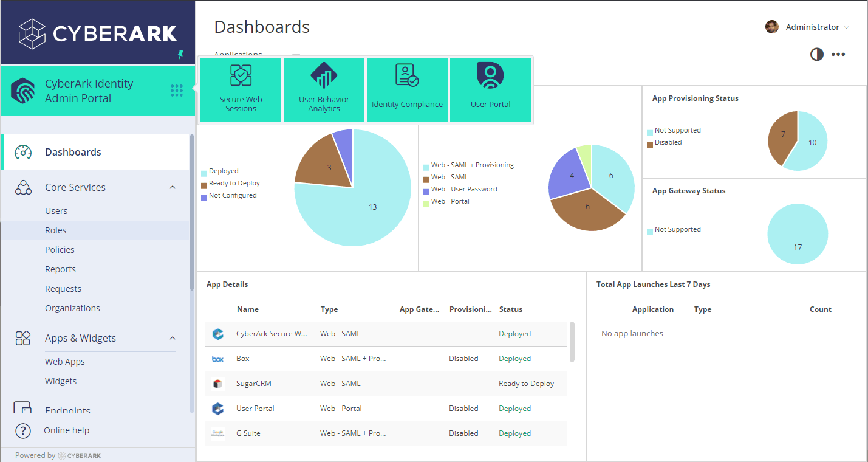Open the User Portal tile
Viewport: 868px width, 462px height.
490,90
